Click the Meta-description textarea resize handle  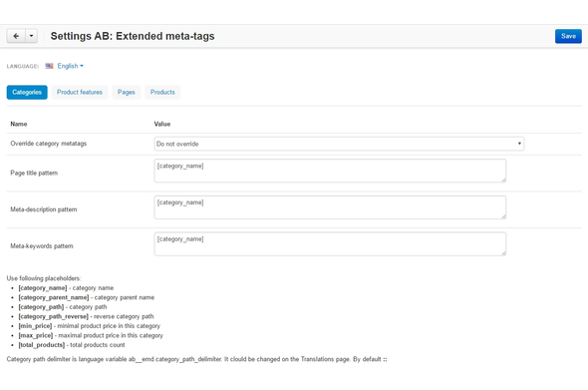(x=503, y=216)
